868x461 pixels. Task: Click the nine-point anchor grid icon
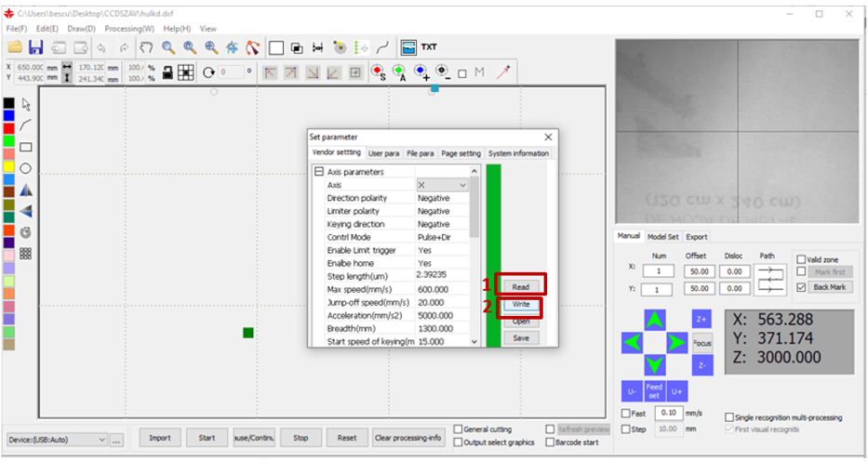[186, 72]
